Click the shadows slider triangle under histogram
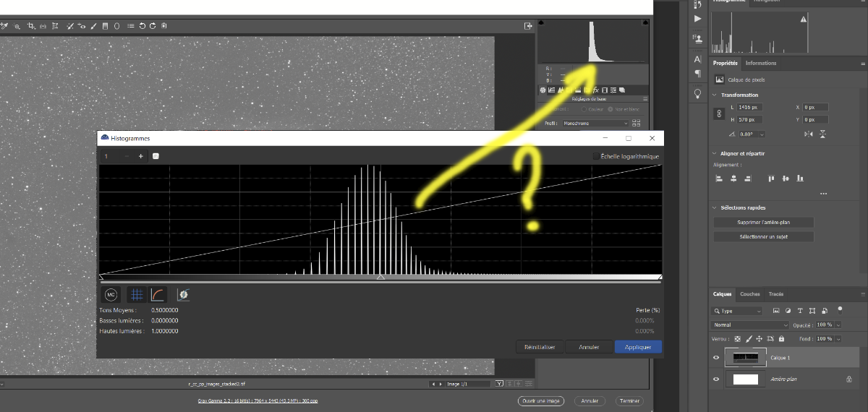868x412 pixels. 102,277
